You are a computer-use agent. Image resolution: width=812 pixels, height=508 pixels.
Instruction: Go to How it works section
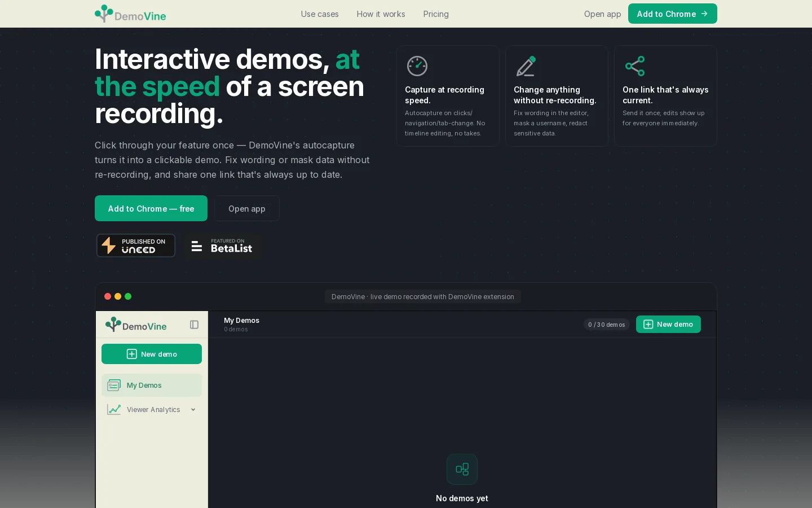[x=381, y=14]
